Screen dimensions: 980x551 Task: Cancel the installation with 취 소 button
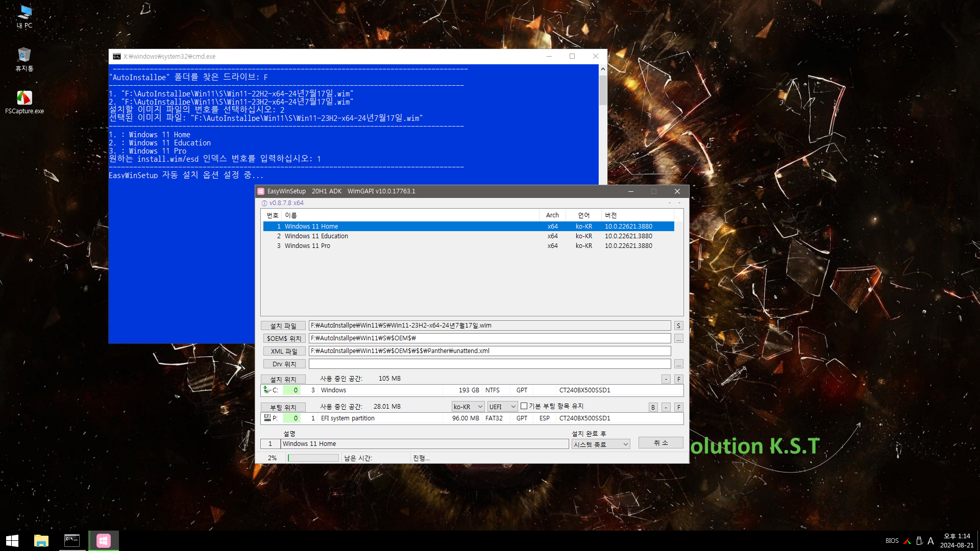point(660,443)
